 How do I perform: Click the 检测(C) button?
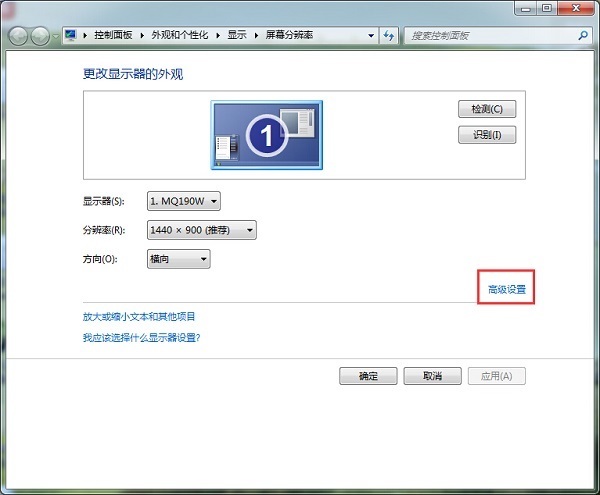(x=487, y=109)
